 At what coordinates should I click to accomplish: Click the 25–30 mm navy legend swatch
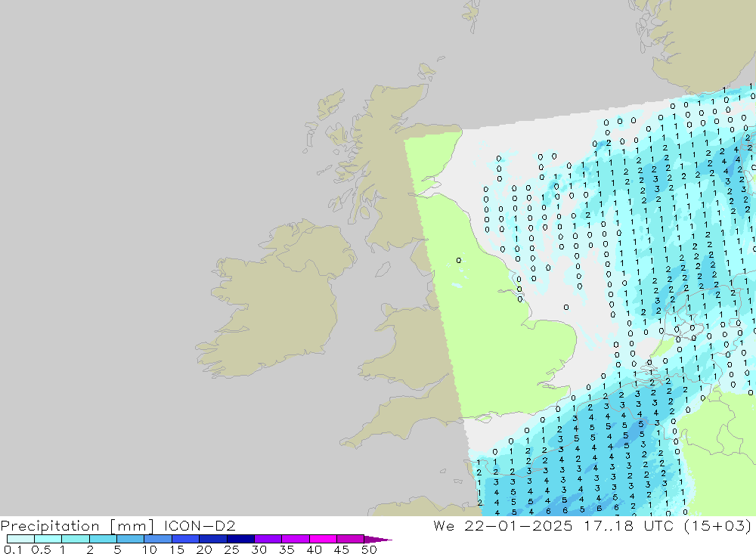point(240,539)
